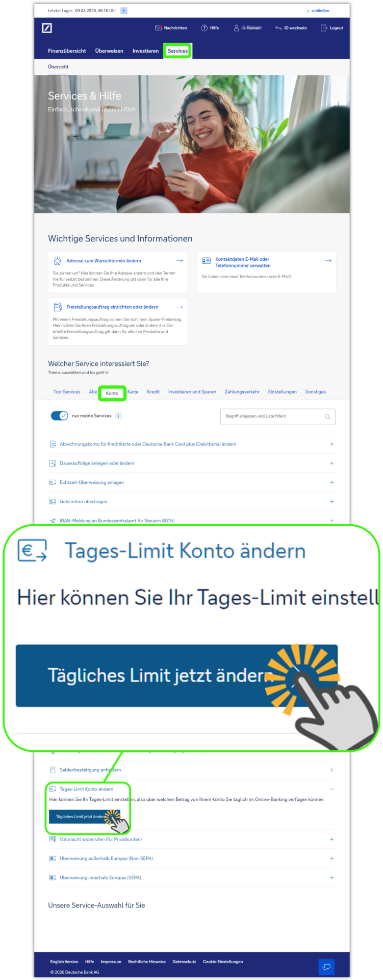The image size is (383, 980).
Task: Expand Echtzeit-Überweisung anlegen row
Action: click(331, 482)
